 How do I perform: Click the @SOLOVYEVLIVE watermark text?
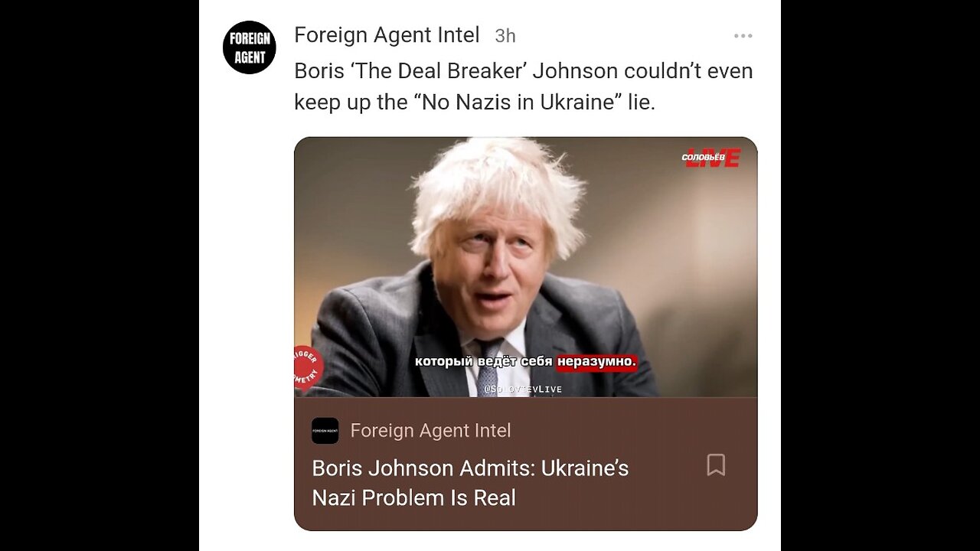[x=523, y=390]
